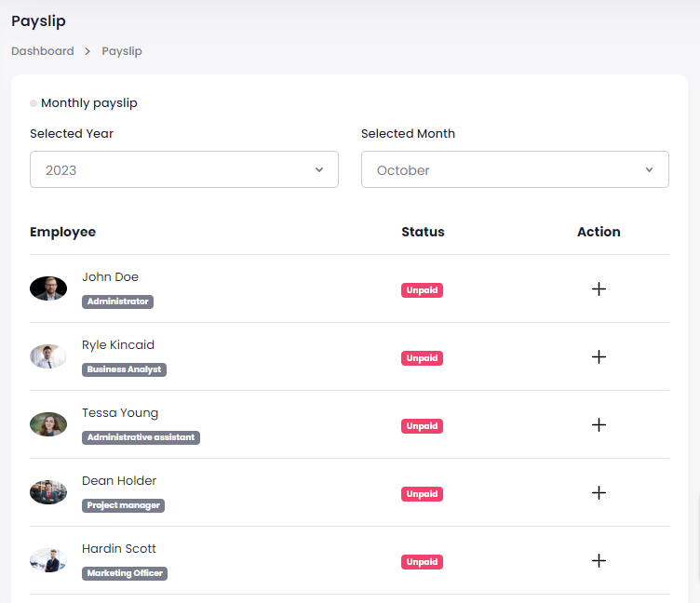Click Tessa Young's avatar
This screenshot has height=603, width=700.
[48, 424]
